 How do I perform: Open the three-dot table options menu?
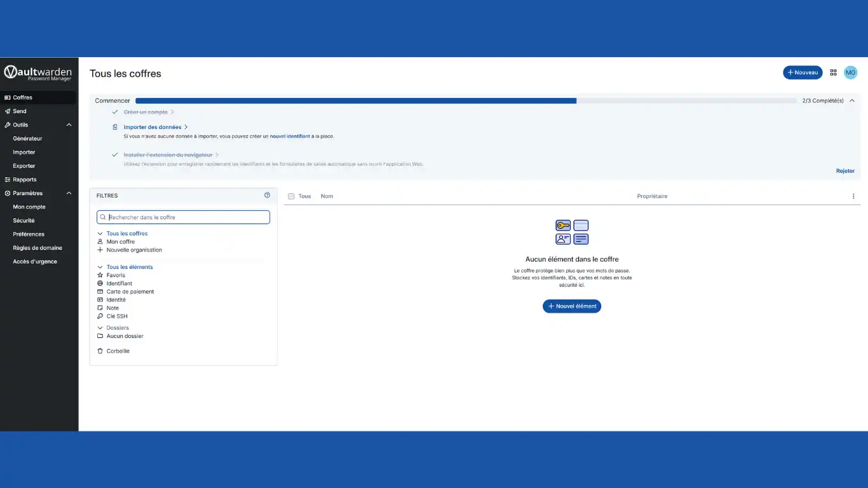tap(853, 196)
